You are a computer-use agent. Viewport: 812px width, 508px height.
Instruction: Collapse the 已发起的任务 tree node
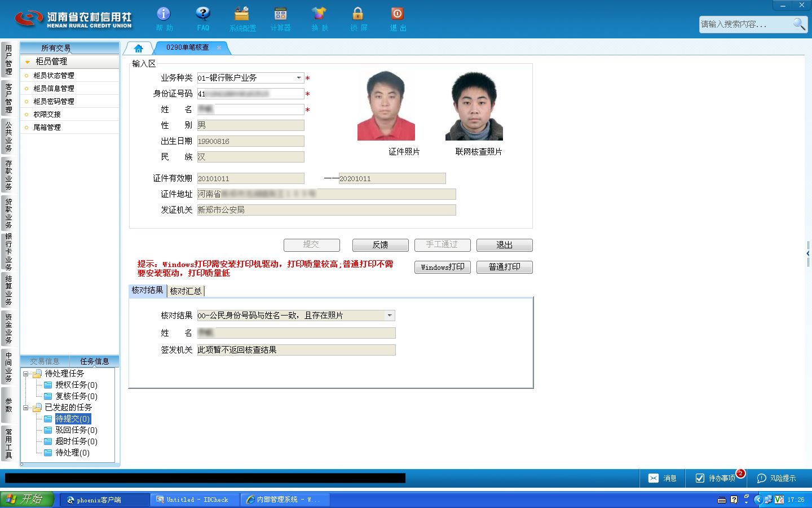click(x=25, y=408)
